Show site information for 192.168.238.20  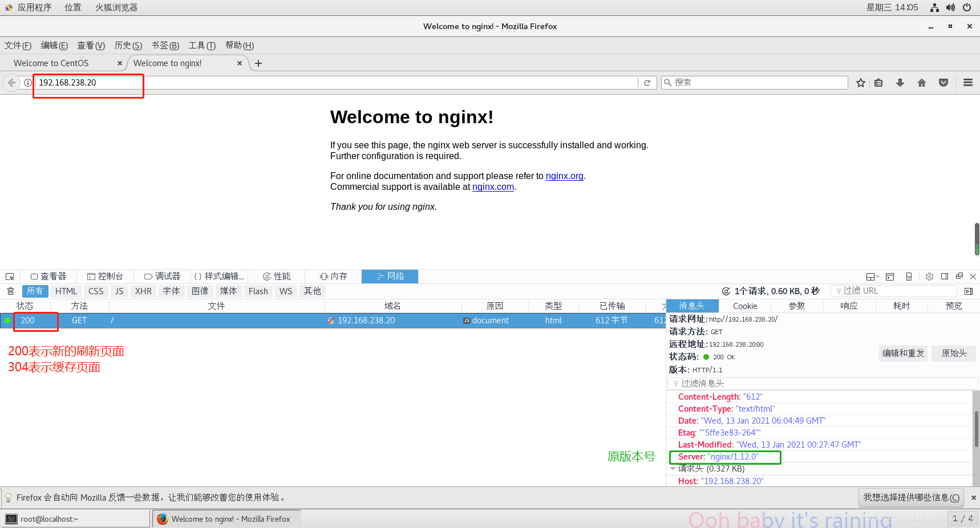[27, 83]
